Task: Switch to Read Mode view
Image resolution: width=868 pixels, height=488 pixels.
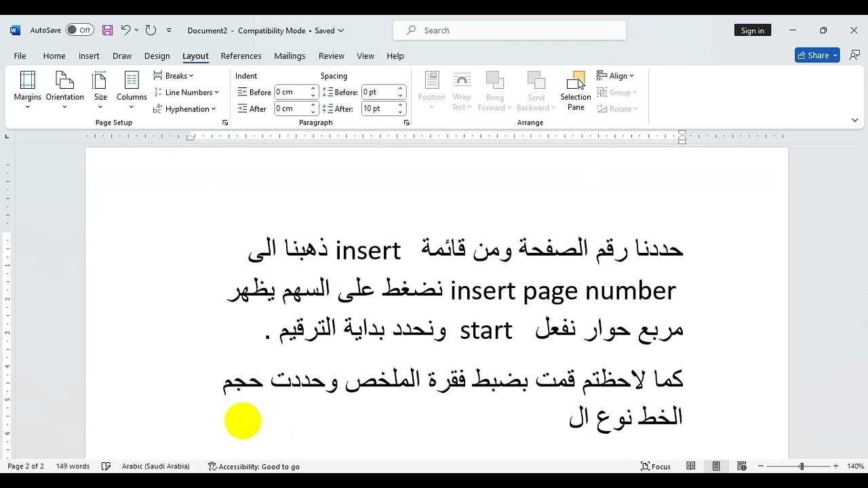Action: [690, 466]
